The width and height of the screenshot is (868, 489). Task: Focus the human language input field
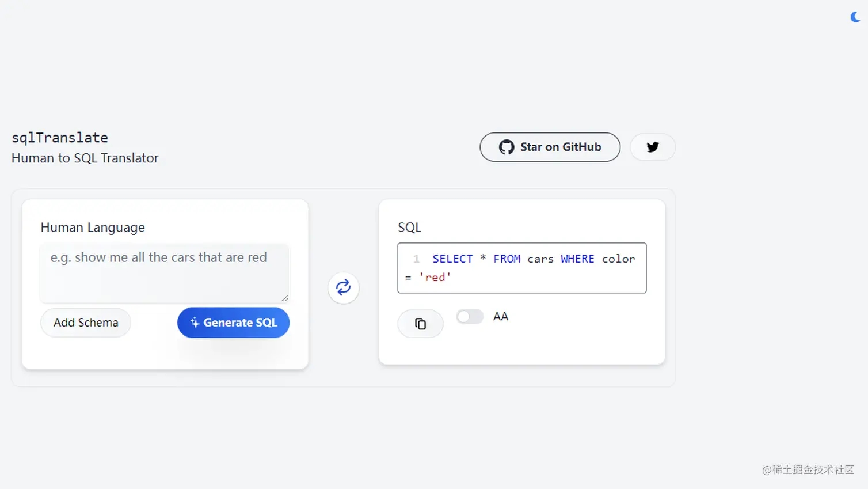(165, 272)
